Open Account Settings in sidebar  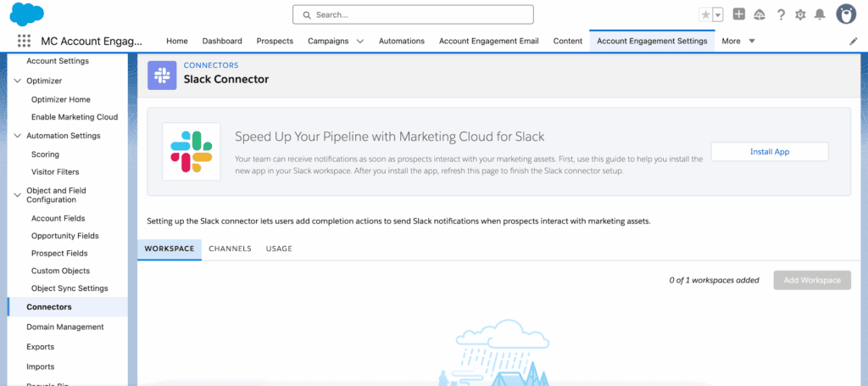tap(58, 61)
